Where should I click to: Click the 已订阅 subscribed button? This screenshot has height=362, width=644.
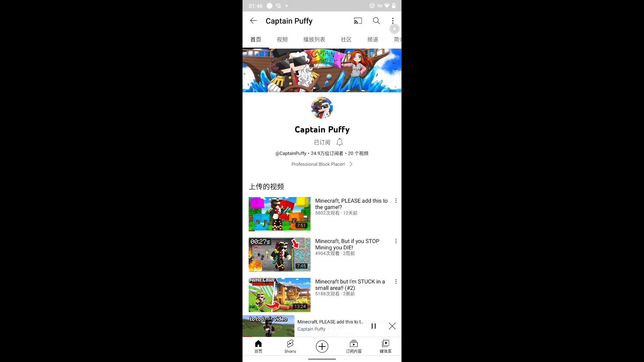(322, 142)
